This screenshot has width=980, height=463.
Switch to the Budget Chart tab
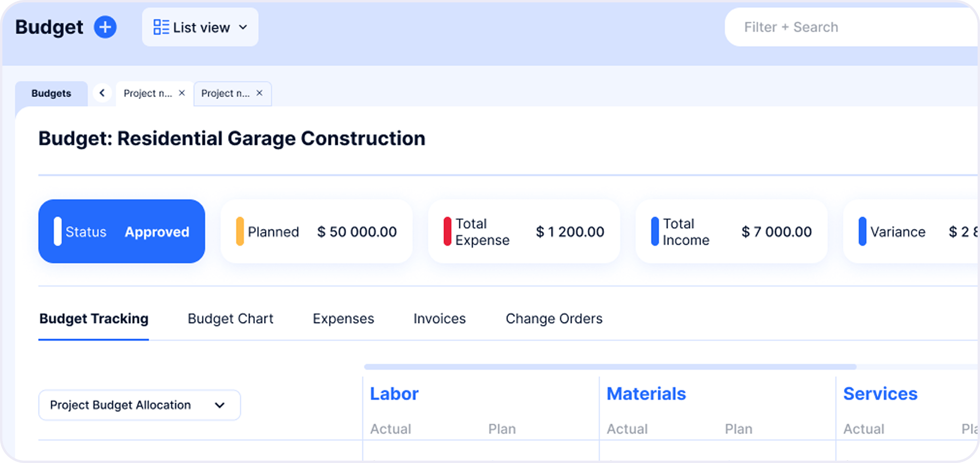230,319
